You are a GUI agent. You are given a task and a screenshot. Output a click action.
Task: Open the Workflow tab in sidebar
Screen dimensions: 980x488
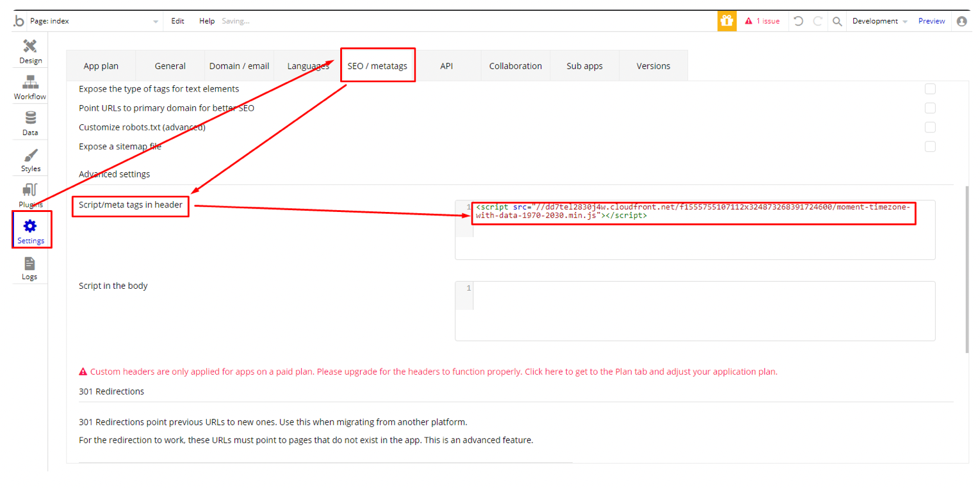30,88
